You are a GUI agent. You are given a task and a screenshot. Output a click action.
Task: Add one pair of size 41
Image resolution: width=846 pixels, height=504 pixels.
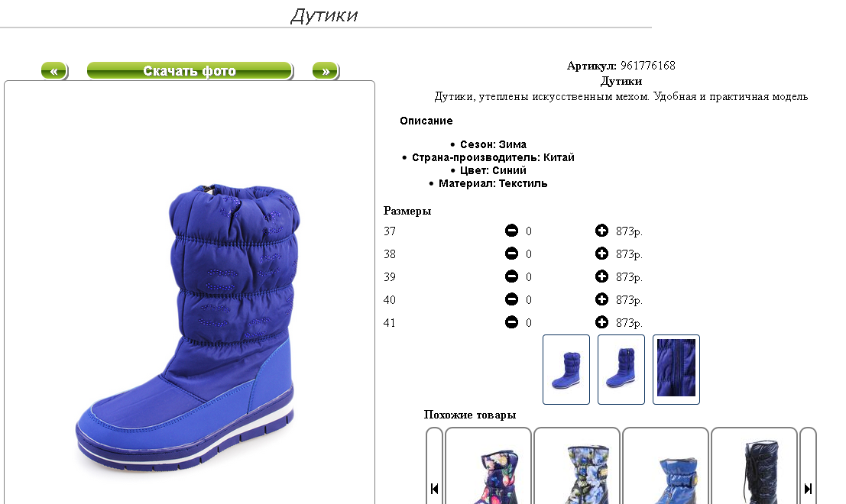coord(601,322)
